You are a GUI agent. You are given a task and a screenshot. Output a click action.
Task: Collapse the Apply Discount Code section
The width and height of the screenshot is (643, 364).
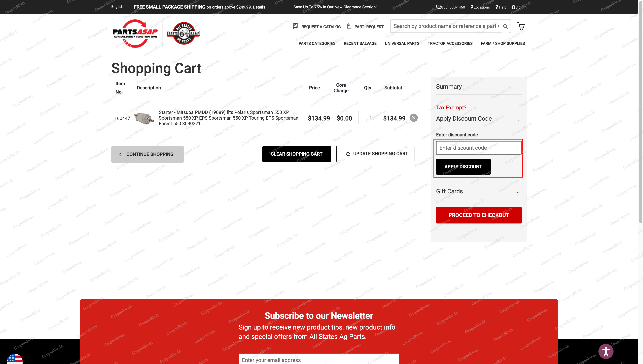tap(518, 119)
